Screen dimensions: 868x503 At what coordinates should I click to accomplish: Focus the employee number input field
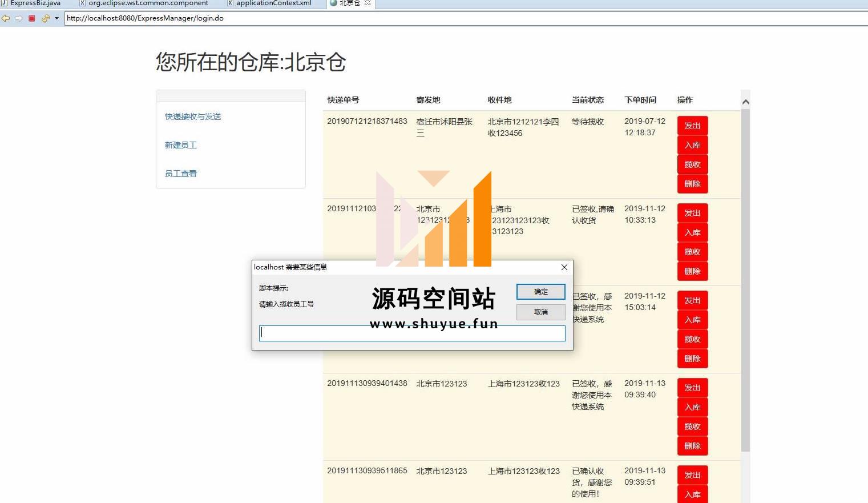(412, 333)
